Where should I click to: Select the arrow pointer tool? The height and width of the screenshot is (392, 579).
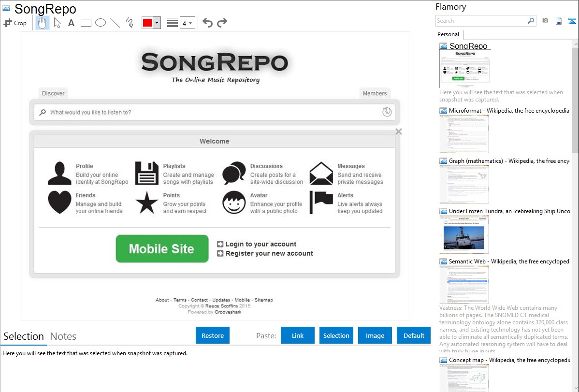[x=57, y=23]
